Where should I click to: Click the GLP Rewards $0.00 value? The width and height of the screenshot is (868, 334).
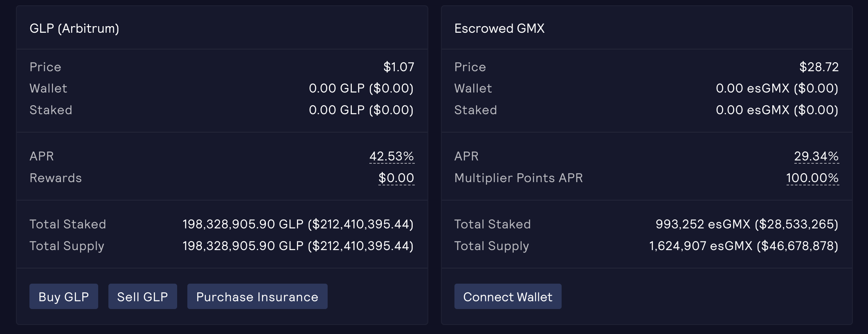pos(396,178)
